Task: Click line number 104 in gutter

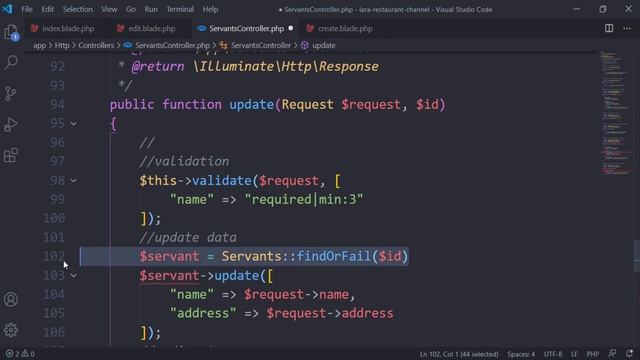Action: tap(54, 294)
